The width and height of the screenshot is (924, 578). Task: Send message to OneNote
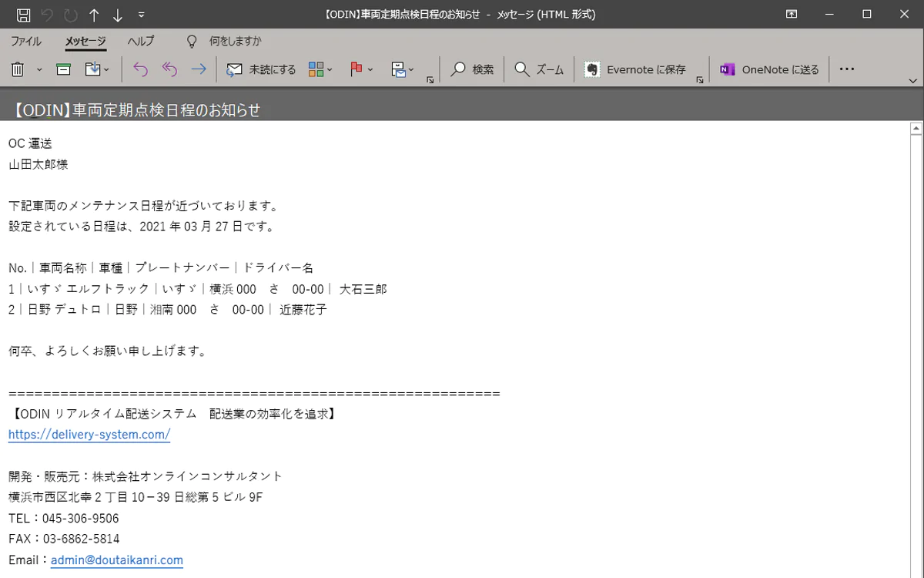point(769,69)
